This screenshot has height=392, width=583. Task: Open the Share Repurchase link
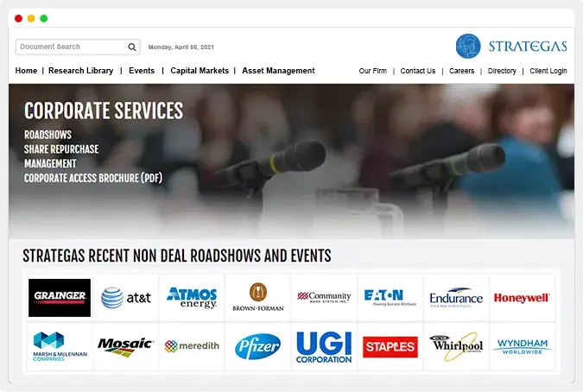pyautogui.click(x=61, y=149)
